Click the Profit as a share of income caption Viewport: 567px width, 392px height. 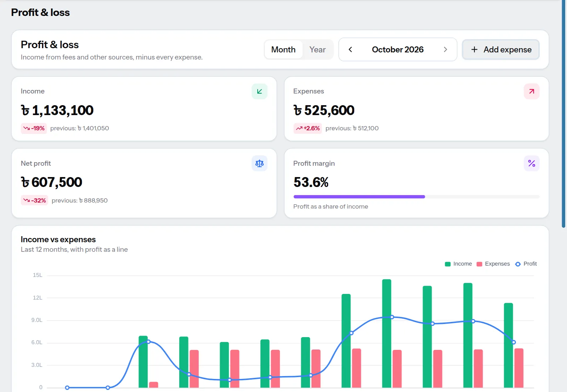click(x=331, y=206)
